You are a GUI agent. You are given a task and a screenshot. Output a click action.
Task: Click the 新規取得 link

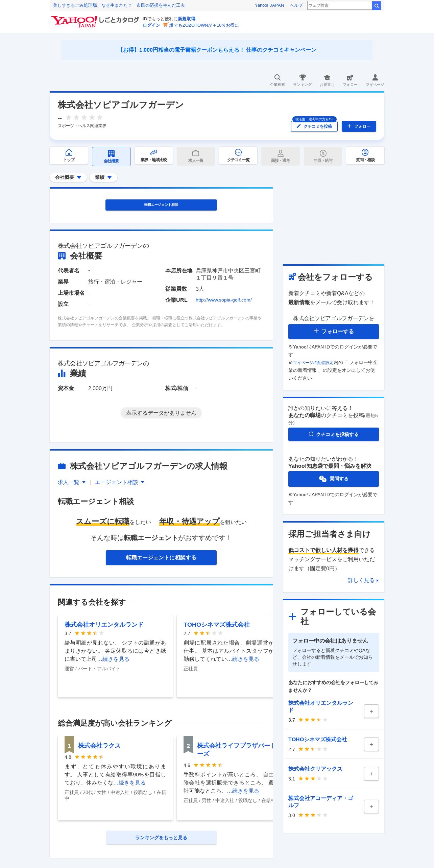pos(187,19)
